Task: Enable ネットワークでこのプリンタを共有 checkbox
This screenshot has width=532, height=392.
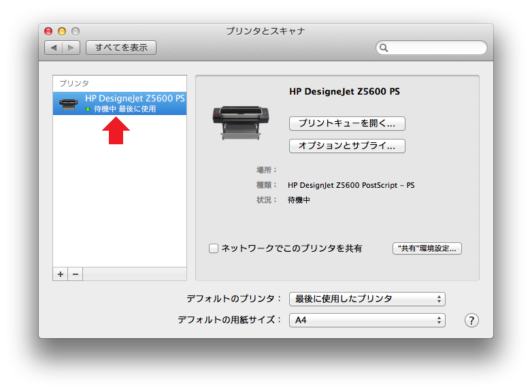Action: pos(214,248)
